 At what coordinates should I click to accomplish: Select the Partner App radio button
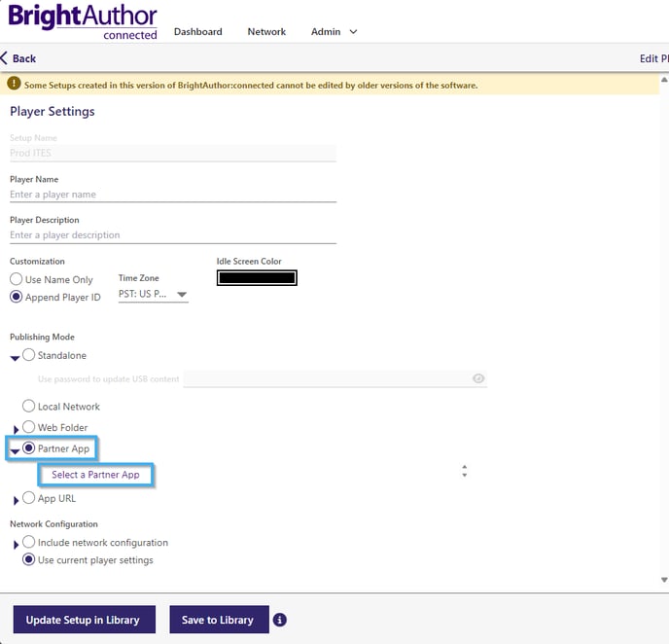(28, 448)
